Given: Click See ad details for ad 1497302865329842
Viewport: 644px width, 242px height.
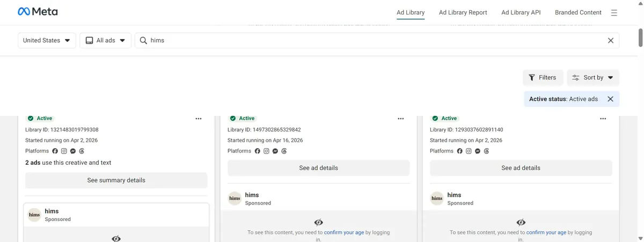Looking at the screenshot, I should [318, 168].
